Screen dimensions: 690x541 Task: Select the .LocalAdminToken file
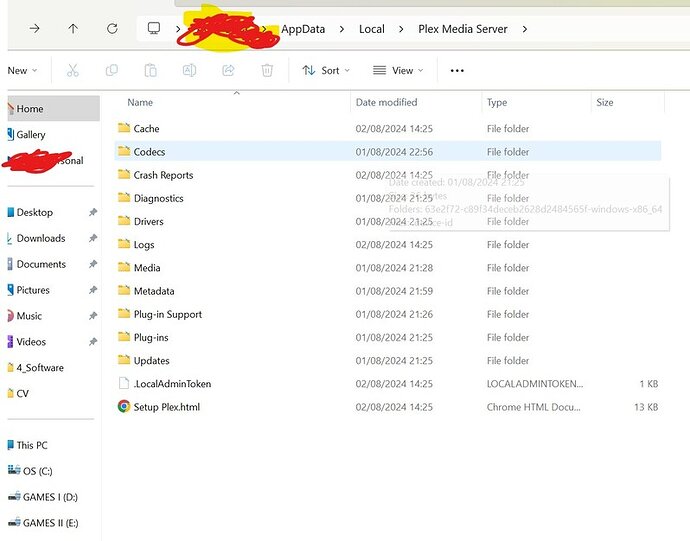(388, 384)
